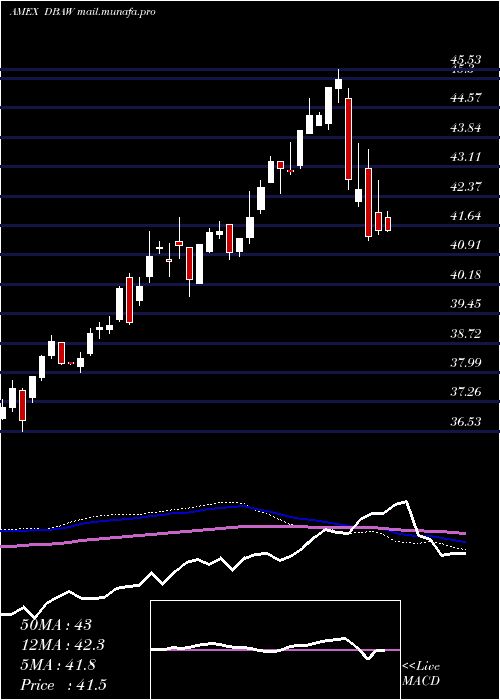Image resolution: width=500 pixels, height=700 pixels.
Task: Click the 43.84 price axis label
Action: (466, 128)
